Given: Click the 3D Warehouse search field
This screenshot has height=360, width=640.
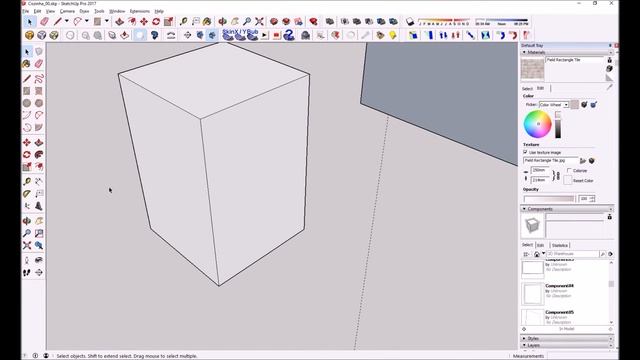Looking at the screenshot, I should click(x=573, y=254).
